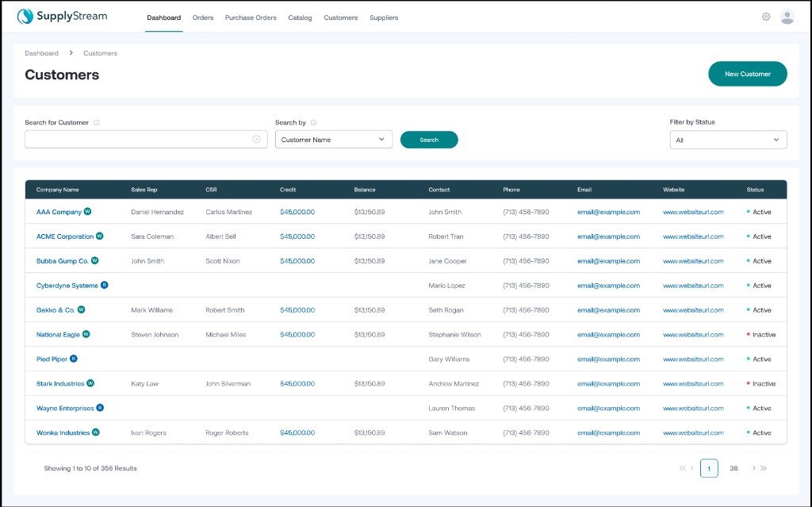Click the Balance column header
This screenshot has width=812, height=507.
coord(365,190)
